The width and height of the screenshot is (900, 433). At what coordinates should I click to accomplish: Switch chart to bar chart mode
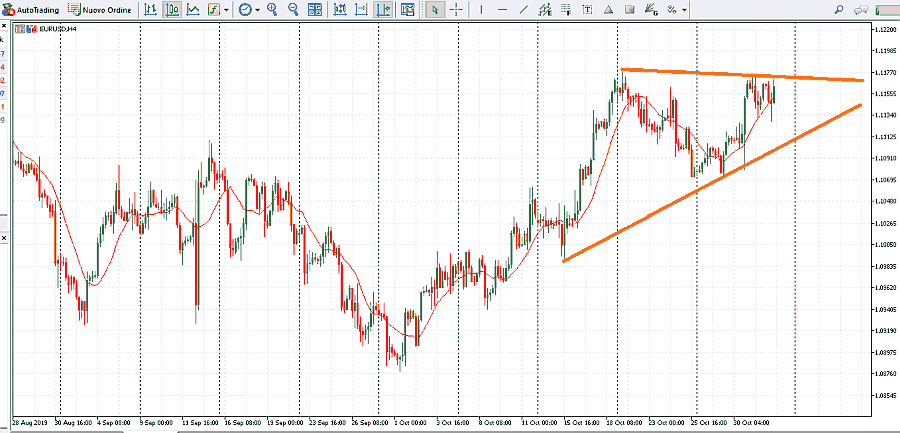[x=150, y=10]
